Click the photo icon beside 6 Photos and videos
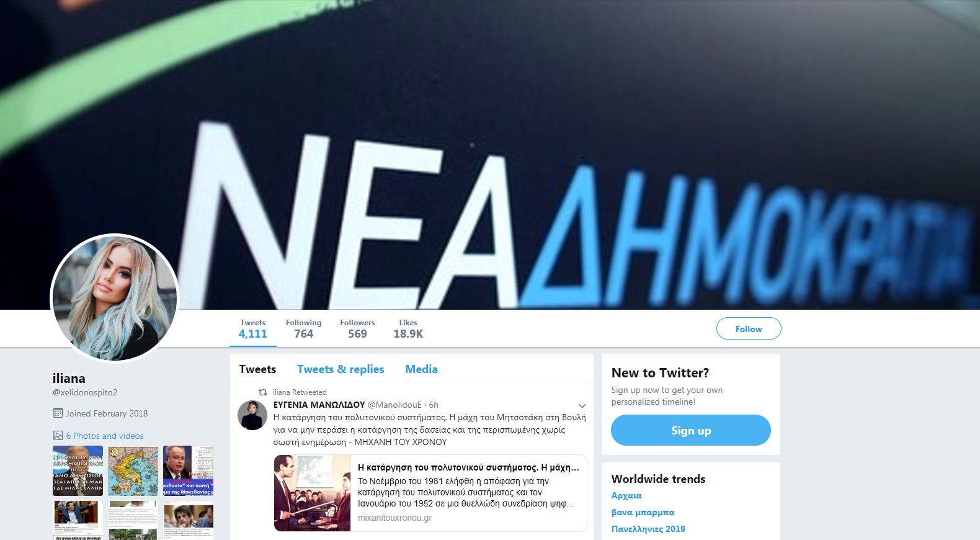The width and height of the screenshot is (980, 540). click(58, 436)
